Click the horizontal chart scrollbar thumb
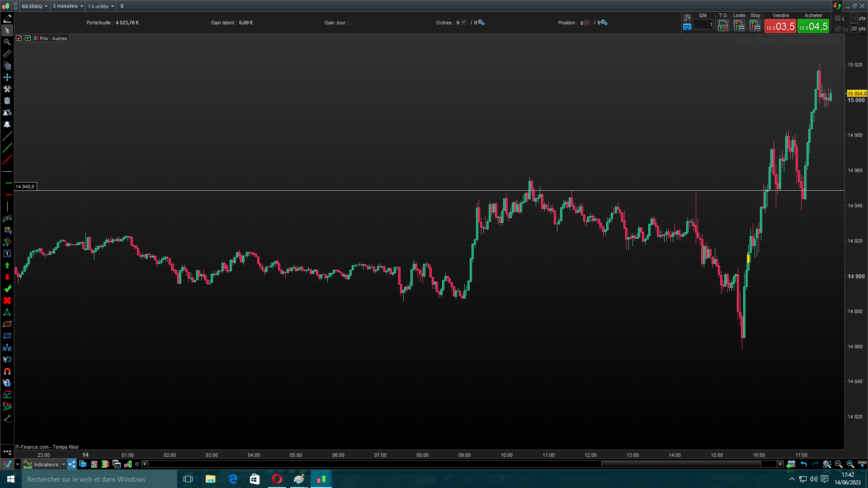The image size is (868, 488). pyautogui.click(x=681, y=464)
